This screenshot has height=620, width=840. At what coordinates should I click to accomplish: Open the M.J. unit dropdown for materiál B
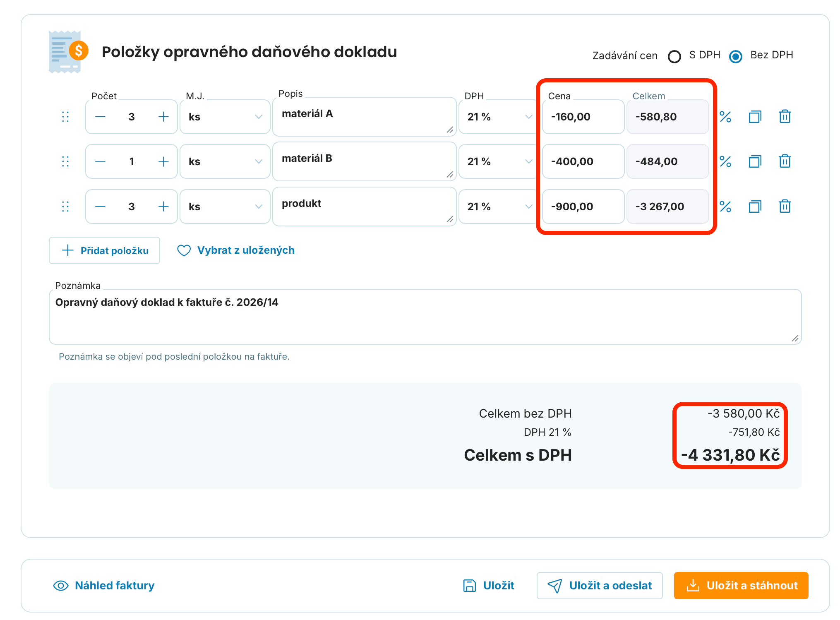[225, 161]
